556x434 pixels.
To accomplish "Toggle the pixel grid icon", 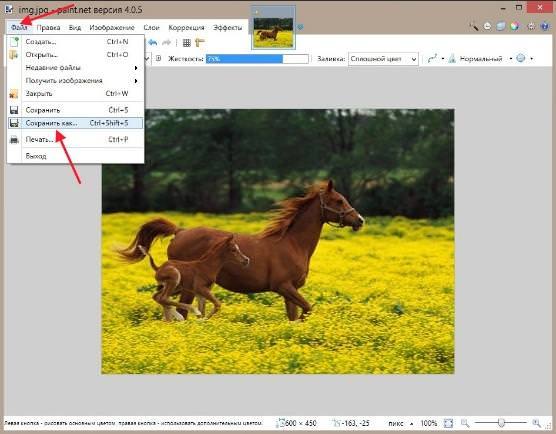I will (x=187, y=43).
